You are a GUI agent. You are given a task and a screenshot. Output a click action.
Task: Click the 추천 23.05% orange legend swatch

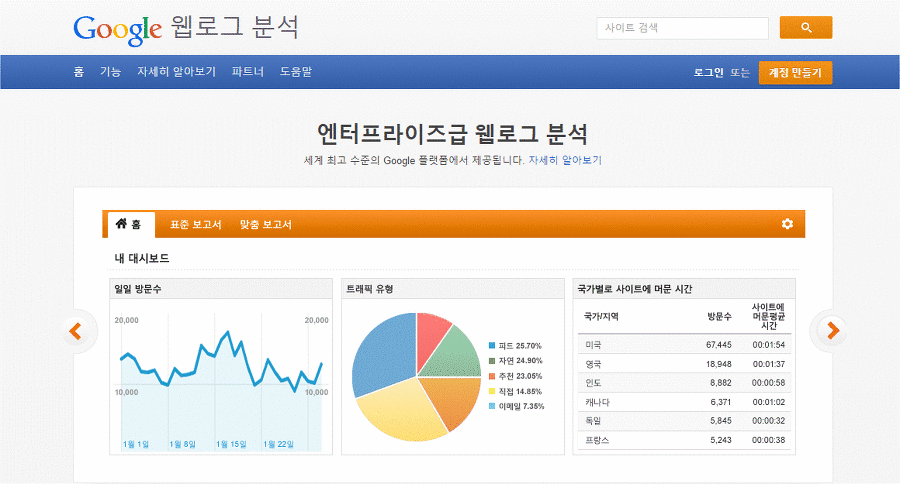[492, 376]
